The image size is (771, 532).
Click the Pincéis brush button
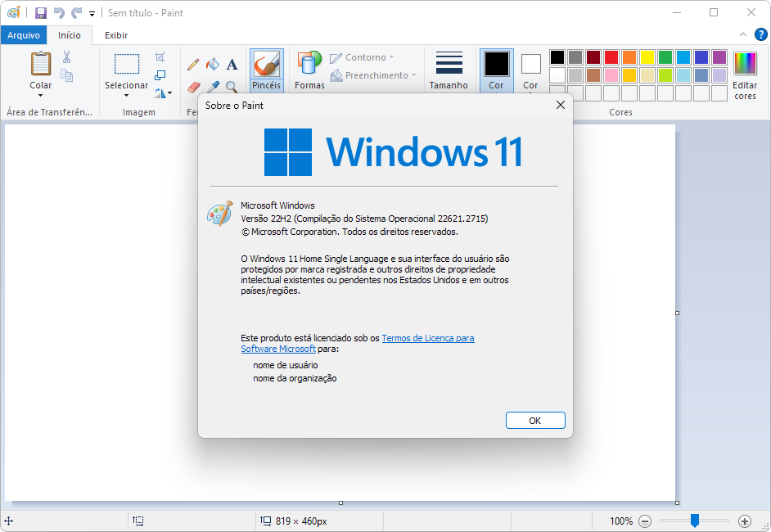[x=267, y=70]
